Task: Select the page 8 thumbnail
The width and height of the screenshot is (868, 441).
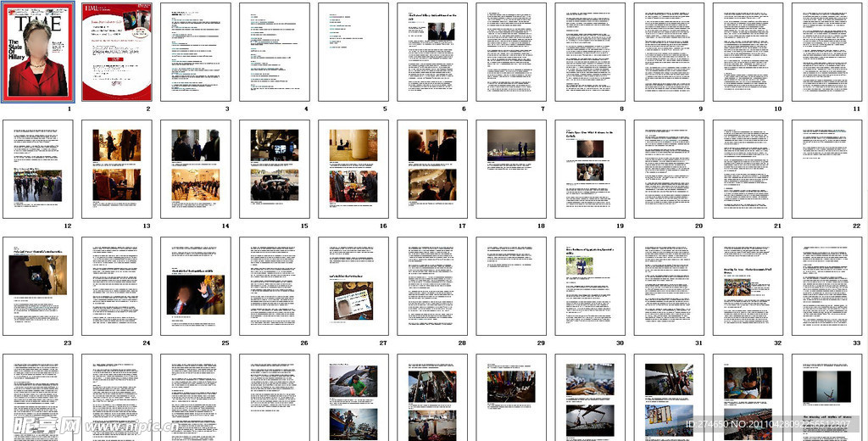Action: [x=590, y=52]
